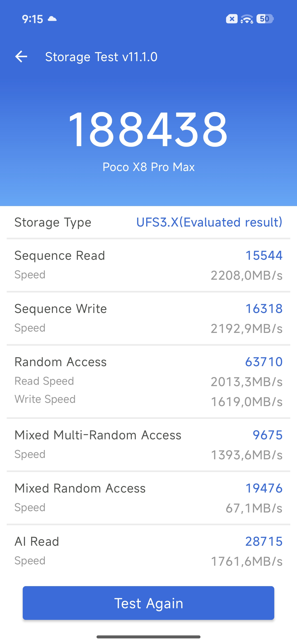The width and height of the screenshot is (297, 644).
Task: Tap the cloud icon in status bar
Action: 52,19
